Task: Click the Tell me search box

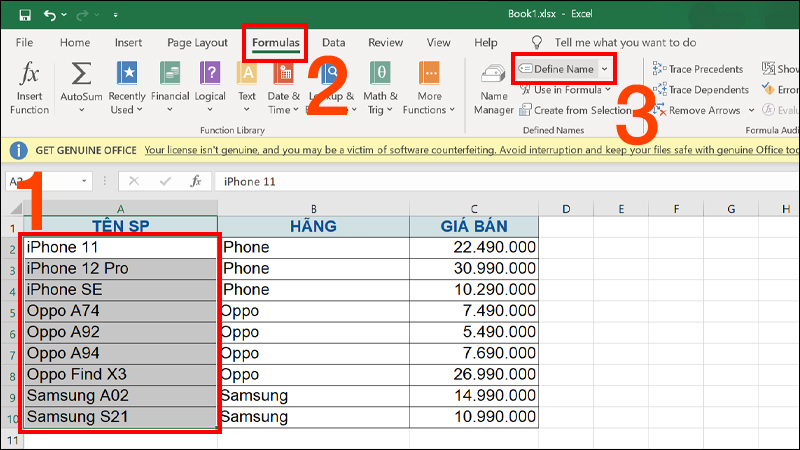Action: (625, 43)
